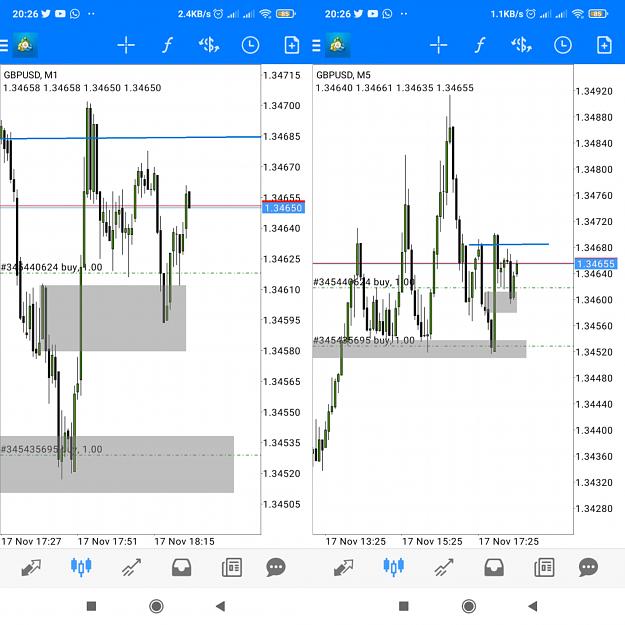625x625 pixels.
Task: Select order #345435695 buy label on M1 chart
Action: (52, 449)
